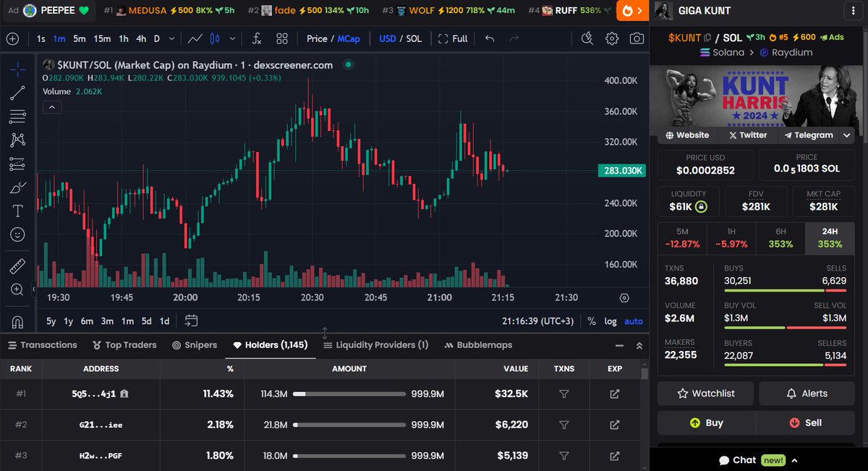Undo the last chart action
868x471 pixels.
point(490,38)
